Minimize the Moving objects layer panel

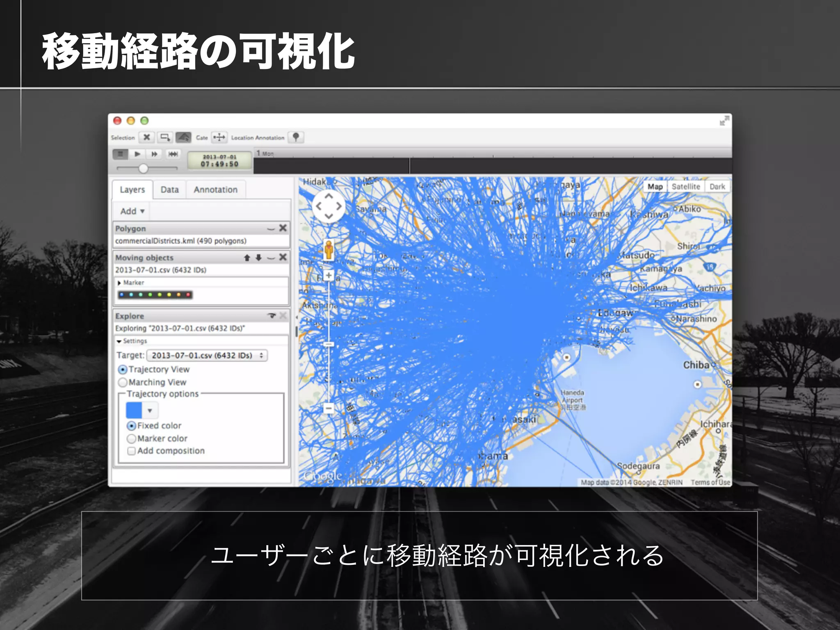click(x=271, y=258)
